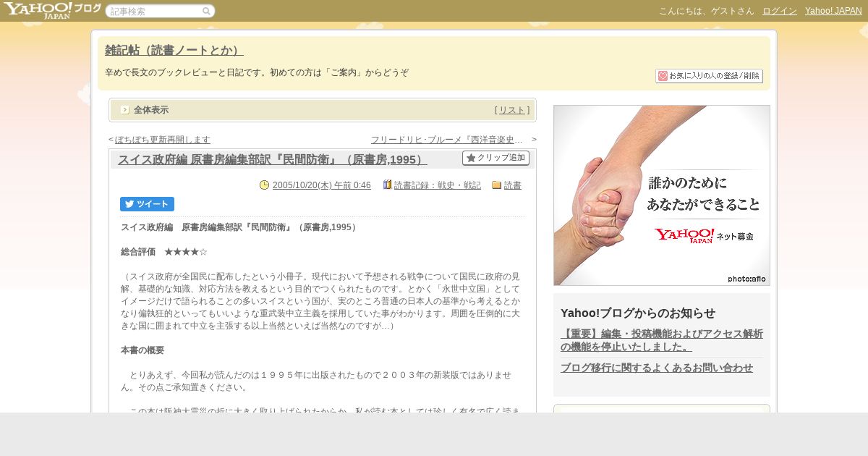Click the book icon next to 読書記録
The width and height of the screenshot is (868, 456).
(x=387, y=185)
